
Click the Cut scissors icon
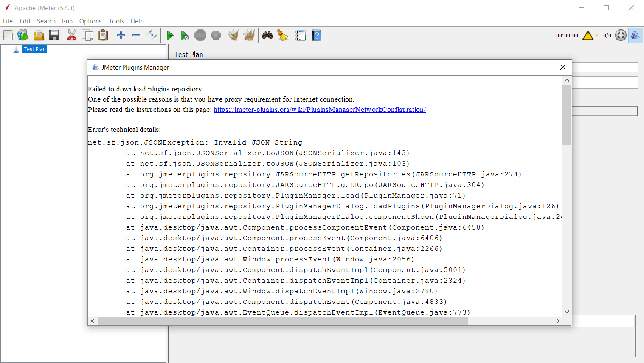72,36
